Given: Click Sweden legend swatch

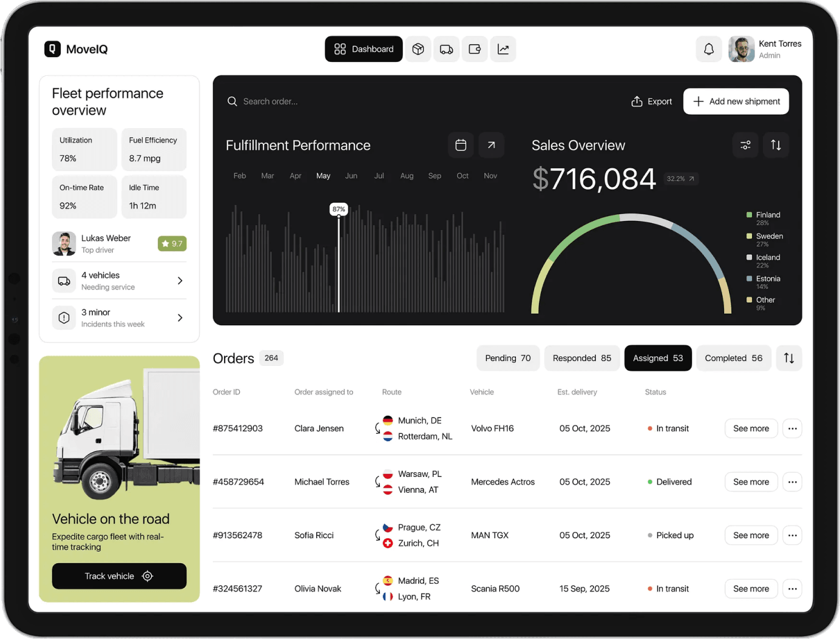Looking at the screenshot, I should click(x=749, y=236).
